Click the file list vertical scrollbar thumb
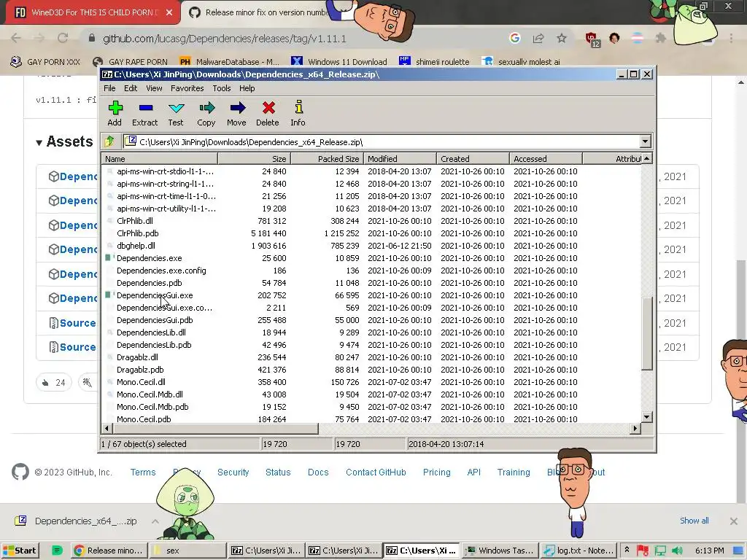 (x=646, y=333)
